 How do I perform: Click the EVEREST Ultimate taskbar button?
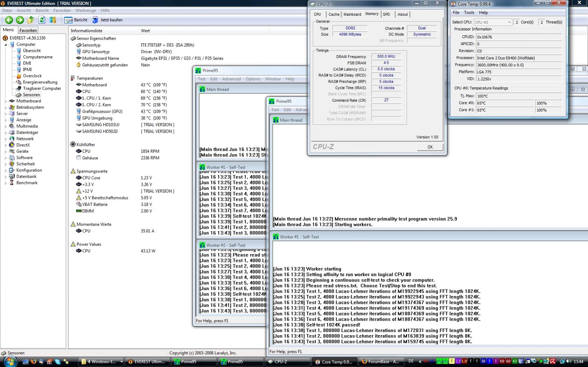[x=148, y=362]
